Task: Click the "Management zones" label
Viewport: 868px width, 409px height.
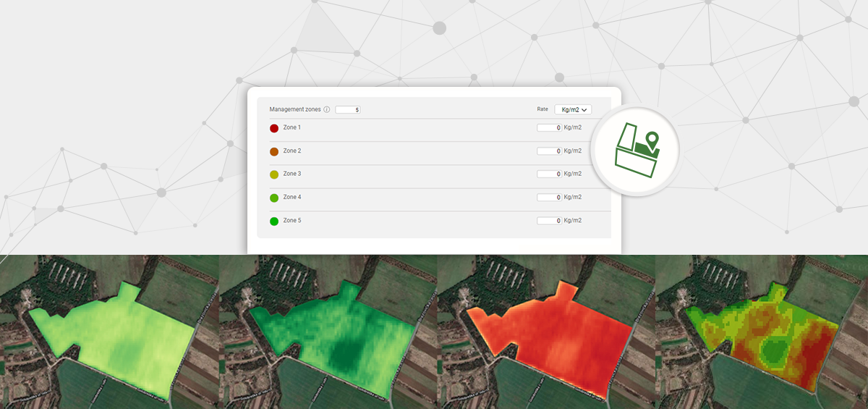Action: click(x=295, y=109)
